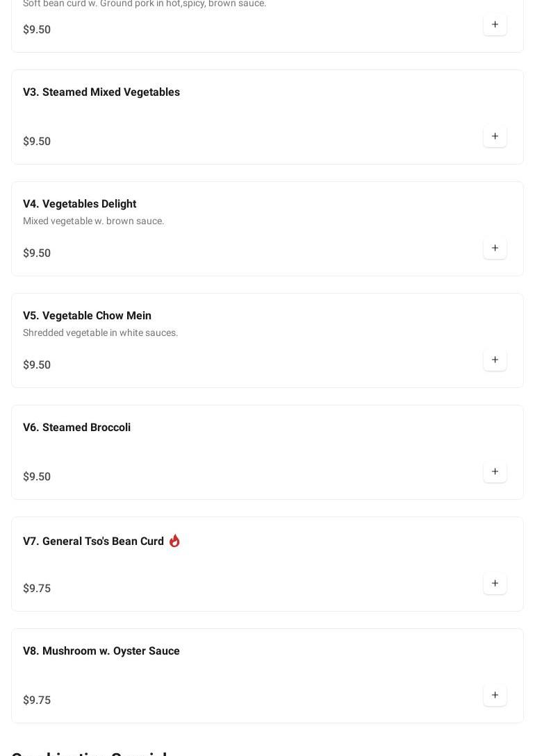
Task: Select V8. Mushroom w. Oyster Sauce title
Action: pos(101,651)
